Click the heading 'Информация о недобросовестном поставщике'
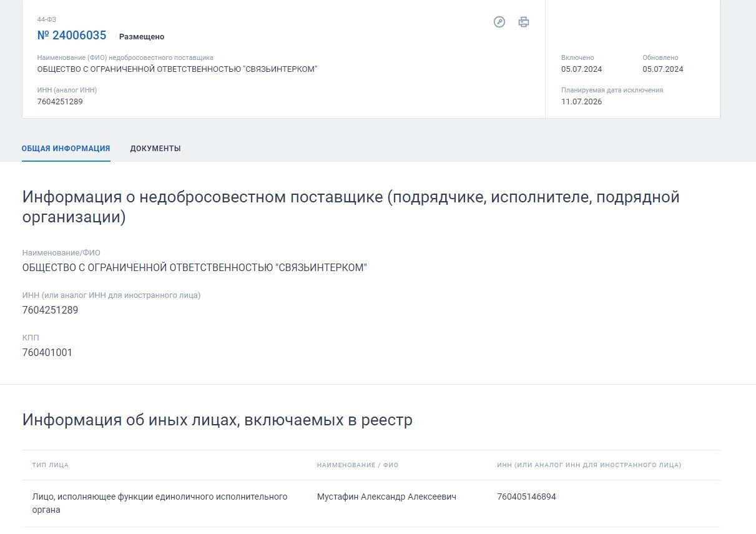The image size is (756, 534). [x=351, y=207]
